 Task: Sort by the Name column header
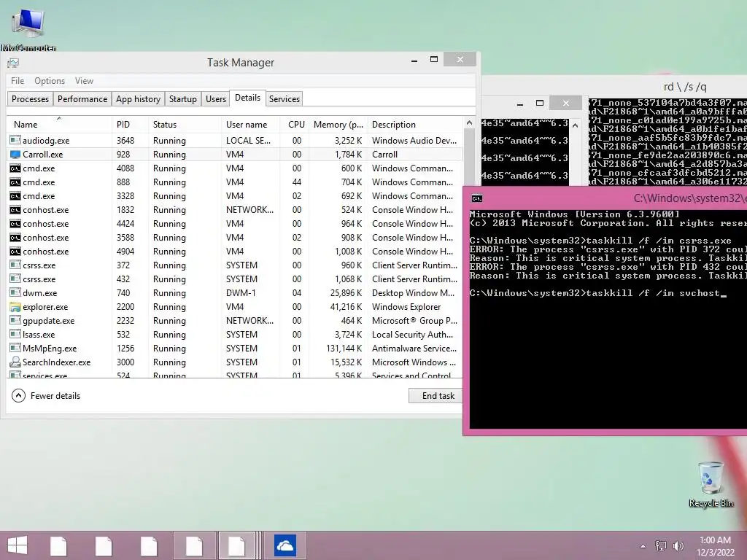[60, 124]
